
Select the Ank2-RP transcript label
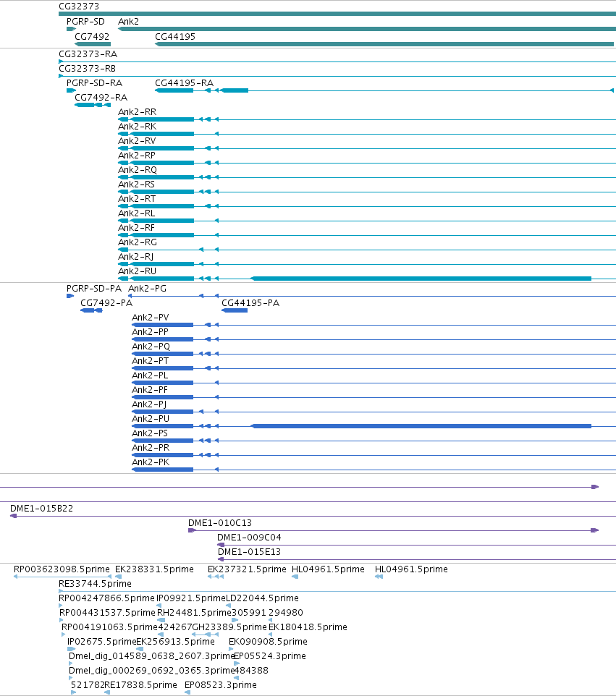tap(137, 156)
